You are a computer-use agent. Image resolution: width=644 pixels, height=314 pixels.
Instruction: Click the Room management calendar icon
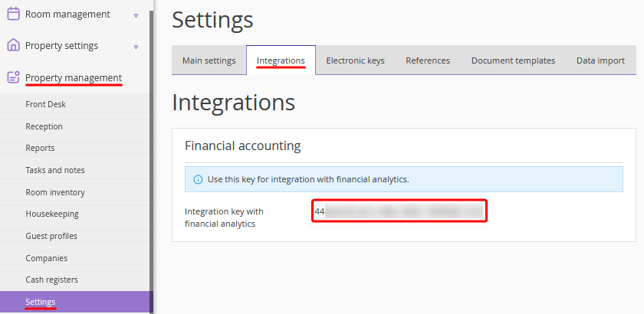coord(13,14)
